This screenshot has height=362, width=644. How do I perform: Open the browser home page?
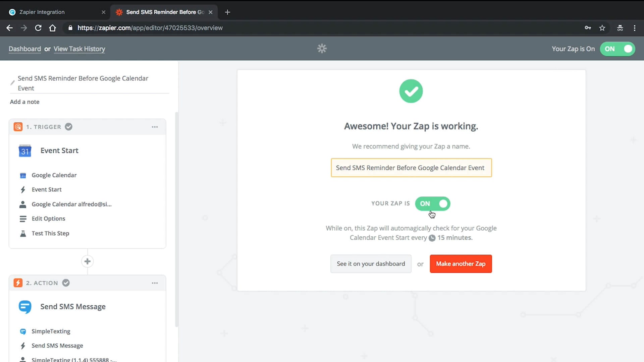point(53,28)
